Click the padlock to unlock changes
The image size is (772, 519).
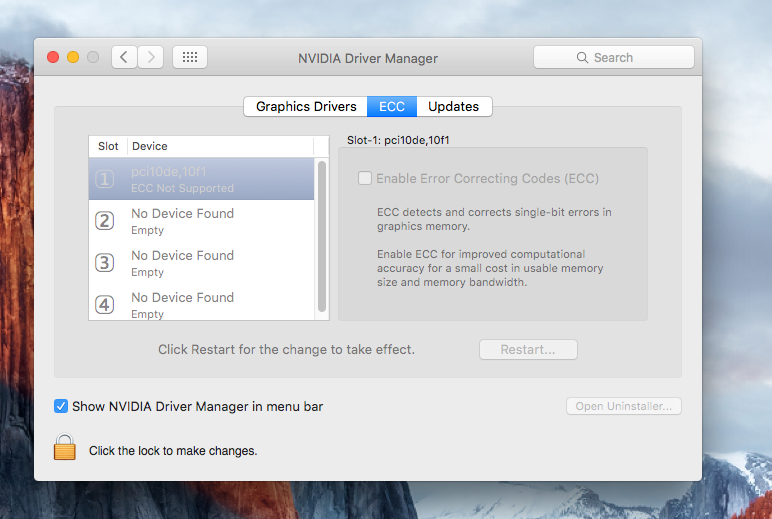pos(64,447)
